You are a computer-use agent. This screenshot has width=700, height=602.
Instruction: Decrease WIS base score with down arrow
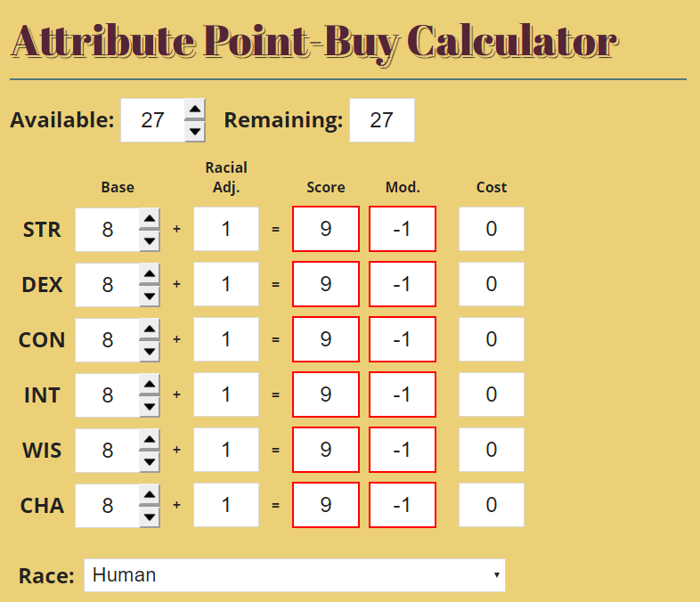point(149,461)
